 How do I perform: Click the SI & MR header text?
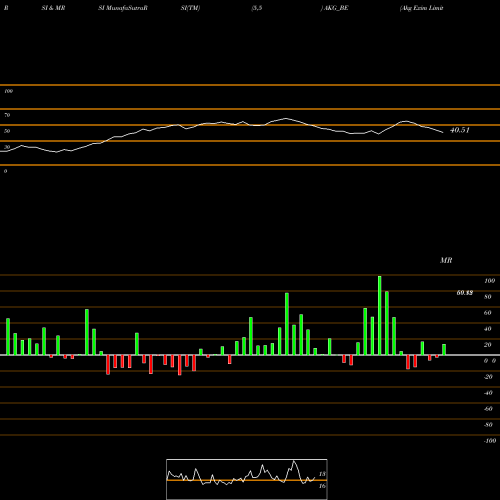click(x=53, y=8)
